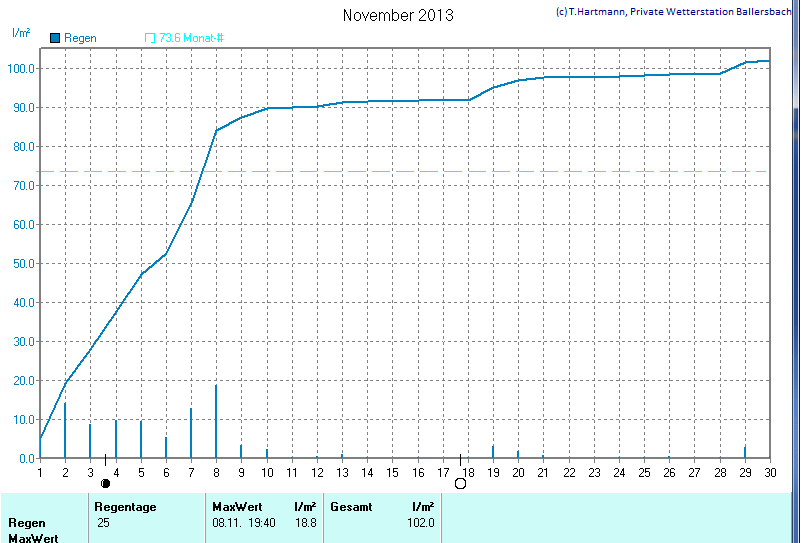Click the 'MaxWert' column header
This screenshot has height=543, width=802.
(x=237, y=507)
